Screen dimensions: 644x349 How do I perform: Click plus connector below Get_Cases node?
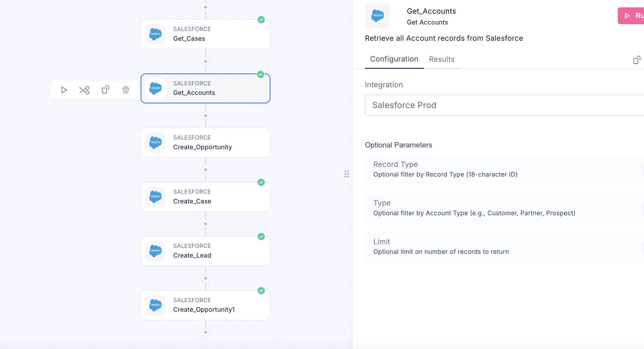tap(205, 61)
